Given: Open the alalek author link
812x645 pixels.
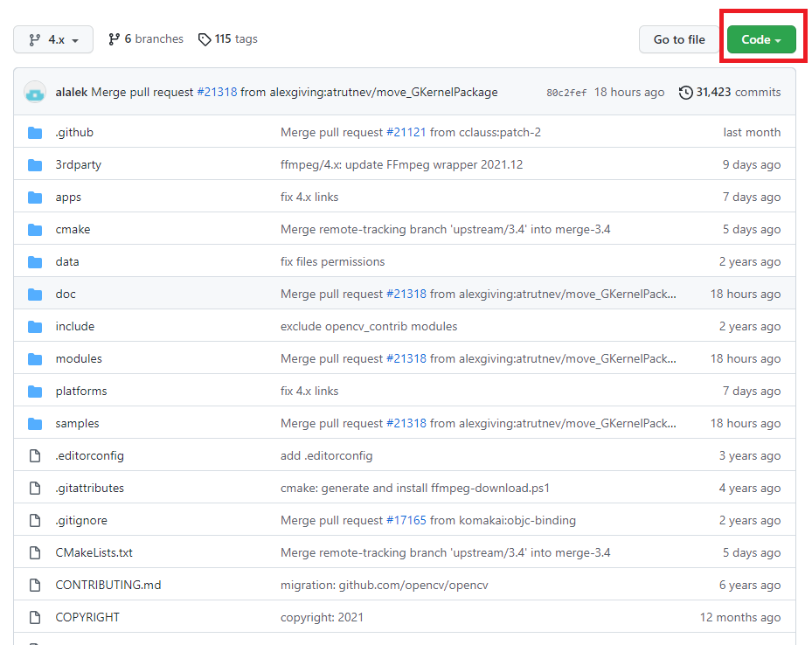Looking at the screenshot, I should [x=72, y=92].
